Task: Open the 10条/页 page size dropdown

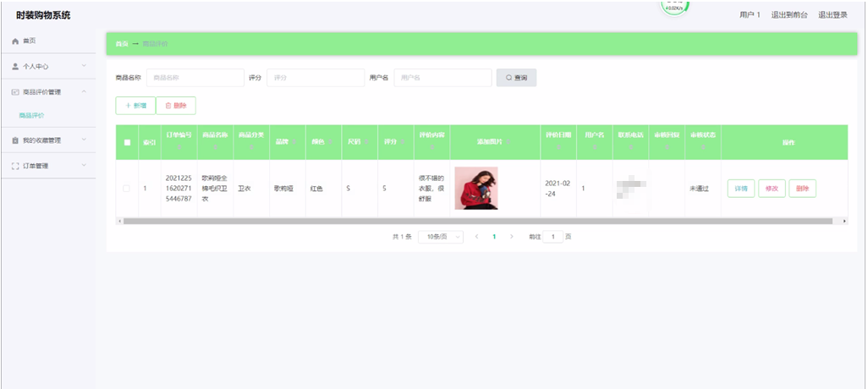Action: [x=444, y=237]
